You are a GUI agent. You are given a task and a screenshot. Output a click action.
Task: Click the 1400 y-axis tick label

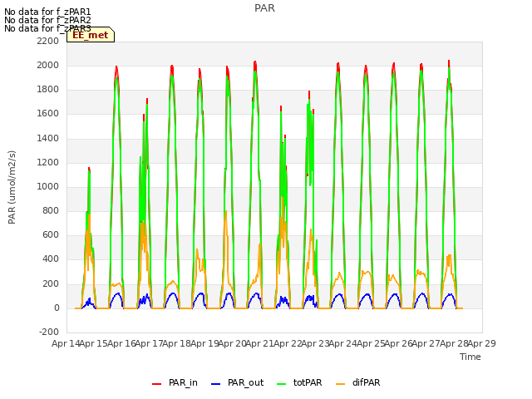coord(48,138)
